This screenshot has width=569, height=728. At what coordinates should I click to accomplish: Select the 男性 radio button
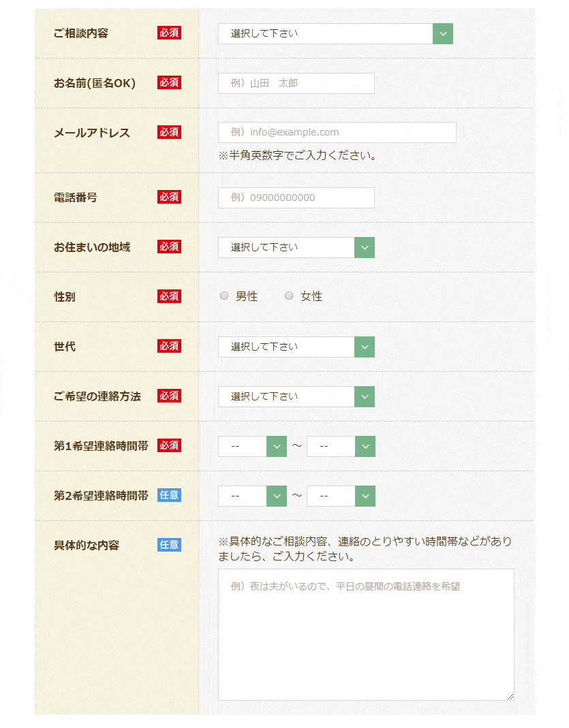click(224, 296)
